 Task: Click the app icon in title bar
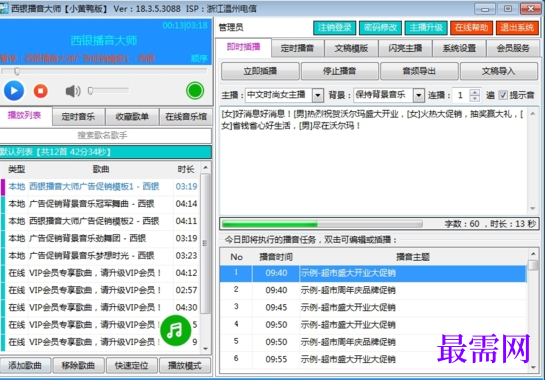tap(4, 8)
